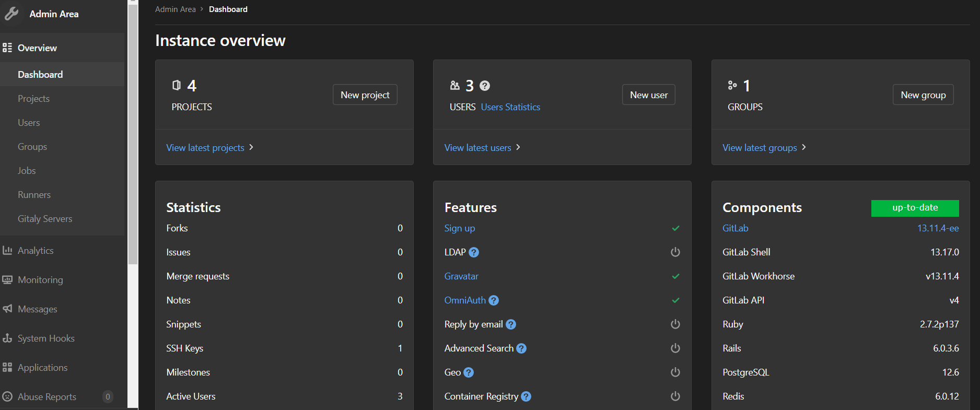Click the Applications grid icon
980x410 pixels.
pyautogui.click(x=7, y=367)
